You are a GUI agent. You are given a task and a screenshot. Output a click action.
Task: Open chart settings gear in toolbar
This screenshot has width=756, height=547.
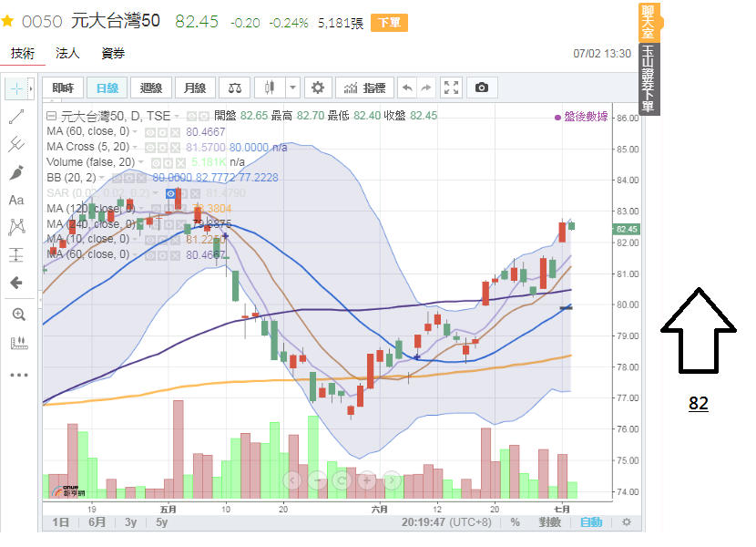click(317, 88)
